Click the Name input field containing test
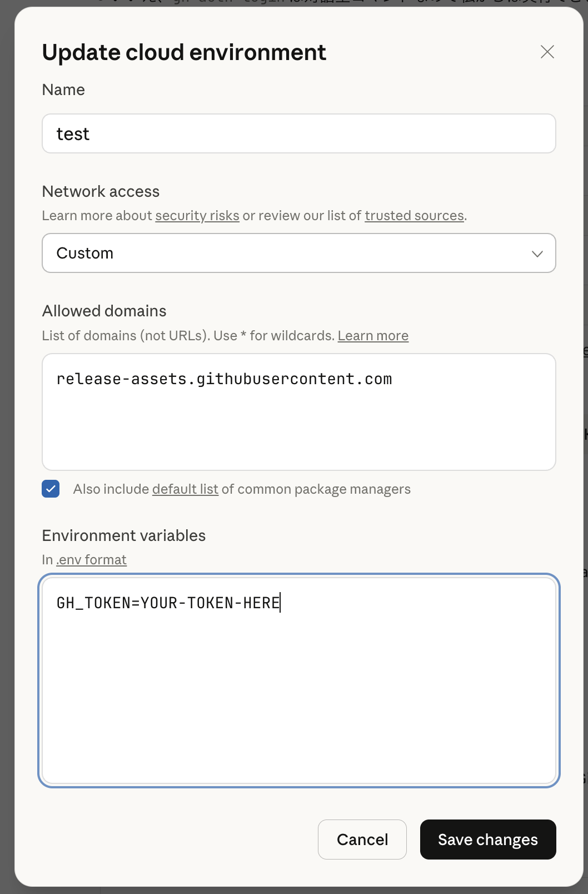Viewport: 588px width, 894px height. [299, 133]
